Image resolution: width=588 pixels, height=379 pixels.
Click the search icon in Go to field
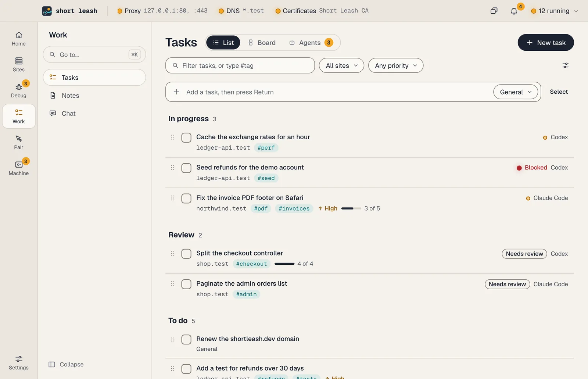(x=53, y=54)
